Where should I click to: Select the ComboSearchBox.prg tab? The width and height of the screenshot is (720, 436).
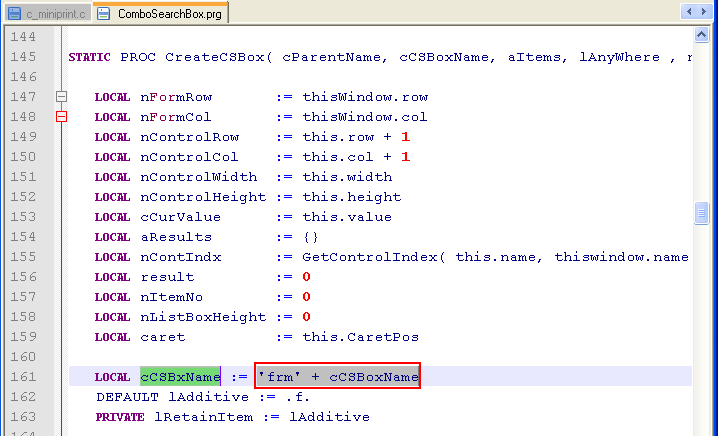click(x=169, y=14)
